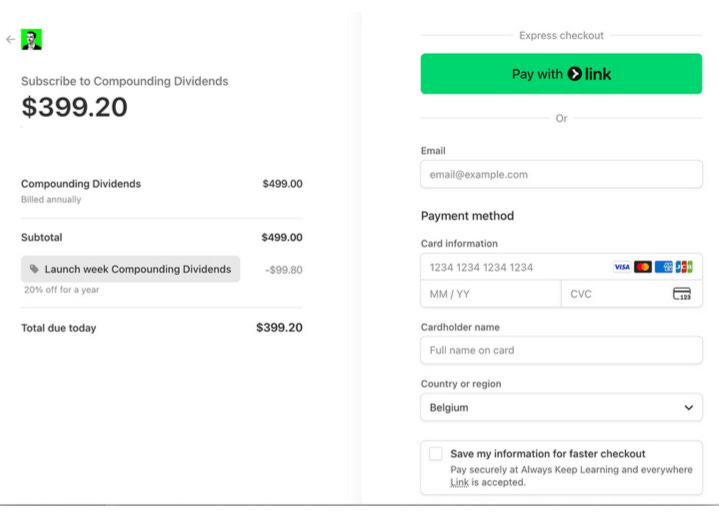Click the merchant profile avatar

[31, 39]
